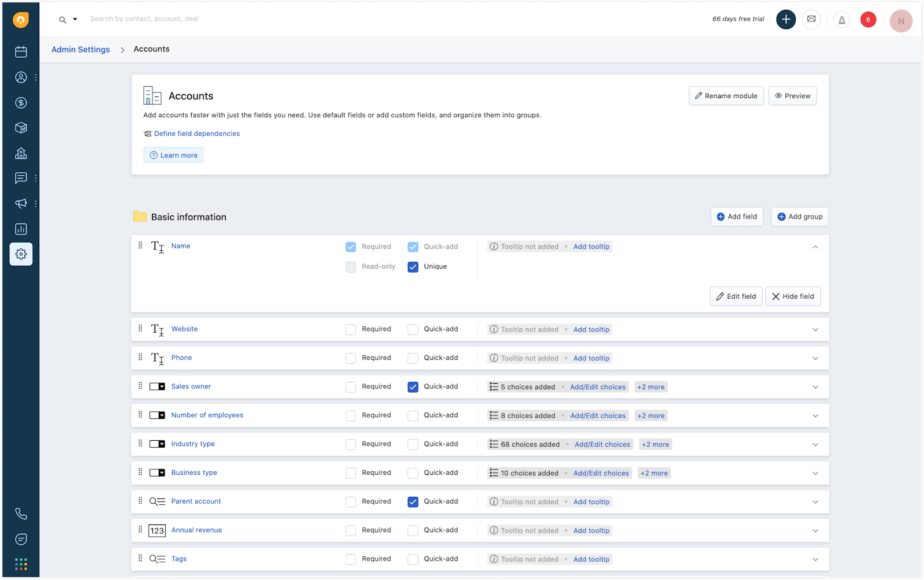Open the Reports chart sidebar icon

click(x=21, y=229)
